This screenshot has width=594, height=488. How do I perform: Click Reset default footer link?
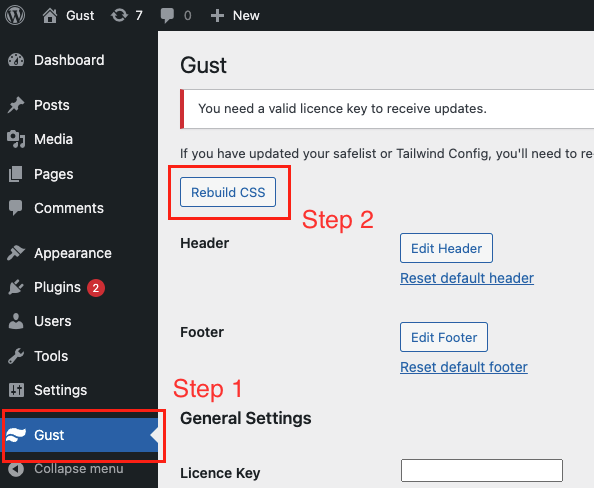pyautogui.click(x=464, y=367)
